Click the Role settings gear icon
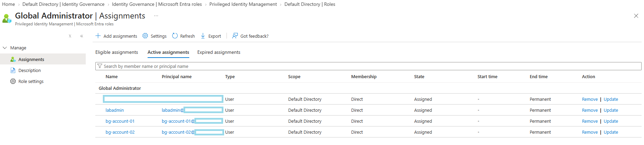Screen dimensions: 644x145 click(13, 81)
